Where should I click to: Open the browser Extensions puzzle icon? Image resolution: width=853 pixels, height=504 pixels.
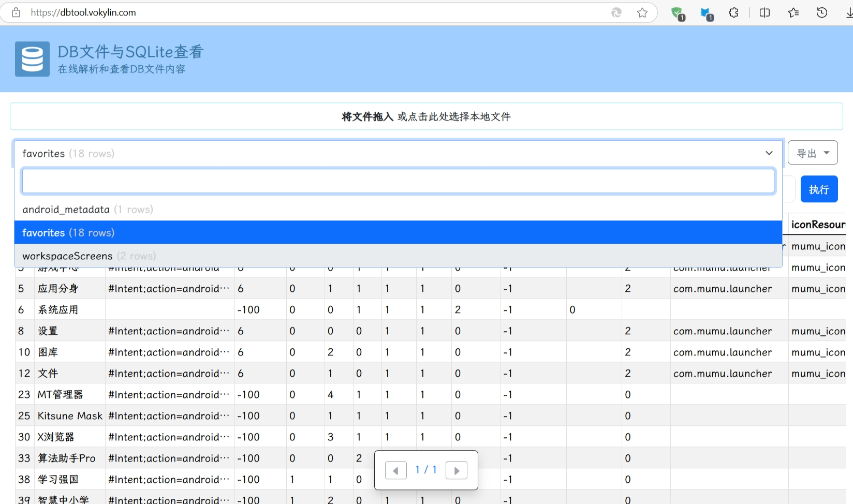point(733,12)
